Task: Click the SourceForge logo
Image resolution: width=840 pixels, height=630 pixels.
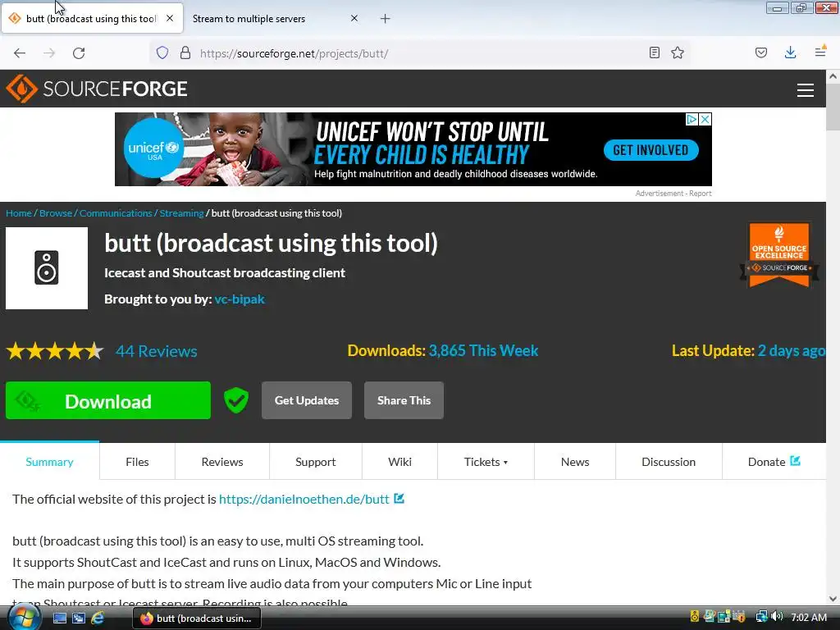Action: coord(97,89)
